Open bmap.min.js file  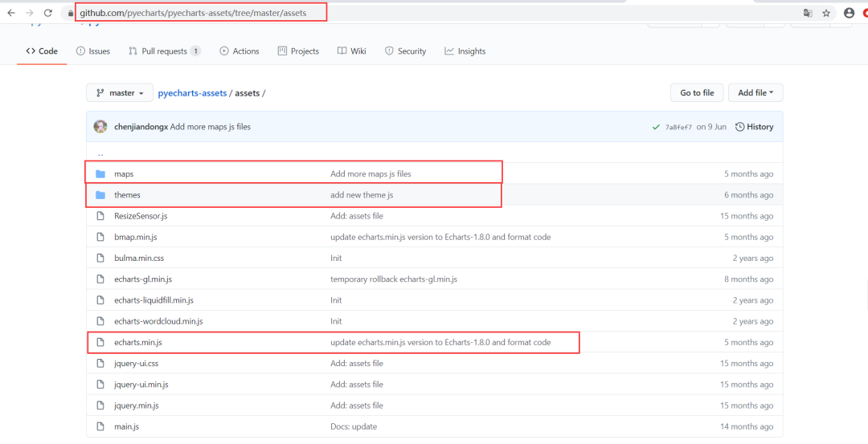tap(136, 237)
